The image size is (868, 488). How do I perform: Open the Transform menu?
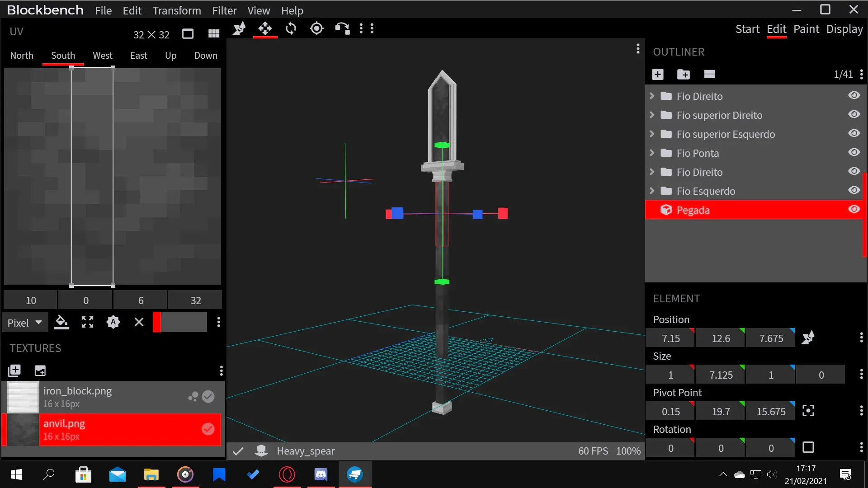coord(177,10)
